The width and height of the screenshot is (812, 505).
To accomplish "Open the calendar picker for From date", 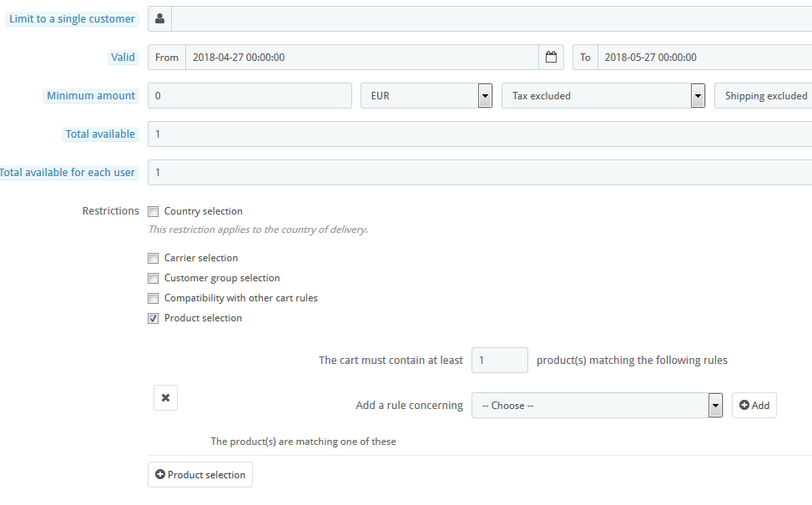I will 551,58.
